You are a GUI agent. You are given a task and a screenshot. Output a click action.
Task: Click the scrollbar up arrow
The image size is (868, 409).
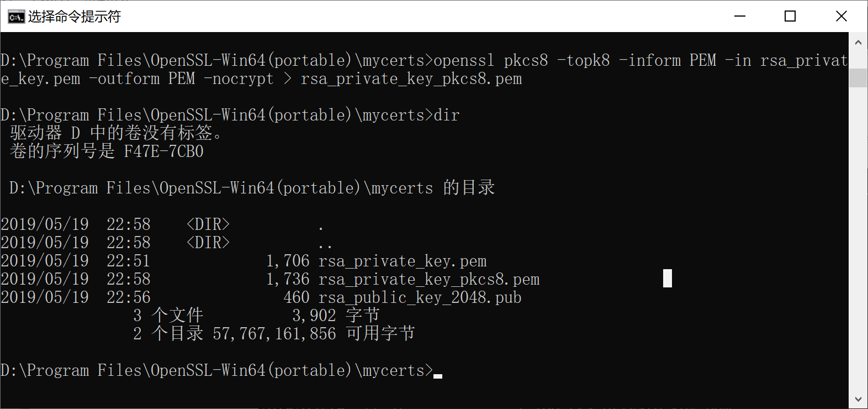tap(858, 42)
